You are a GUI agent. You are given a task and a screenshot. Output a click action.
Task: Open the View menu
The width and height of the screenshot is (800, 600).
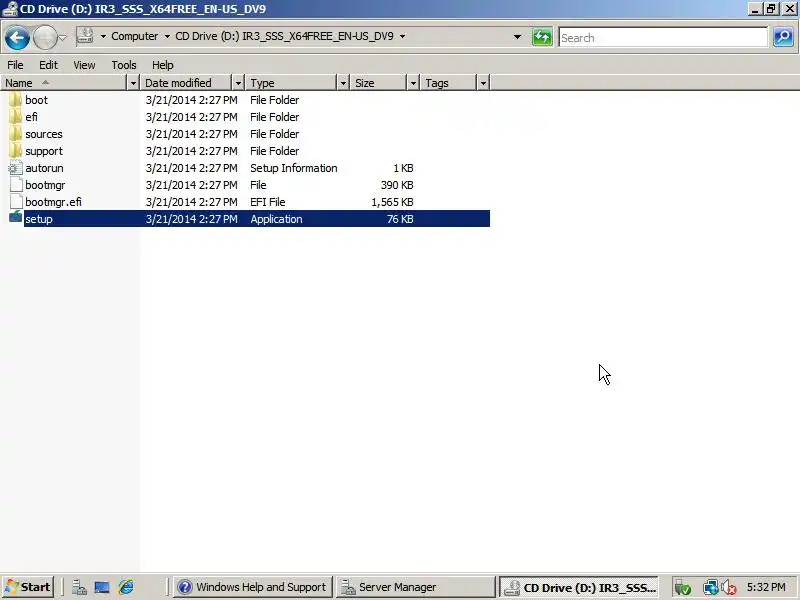pos(84,65)
